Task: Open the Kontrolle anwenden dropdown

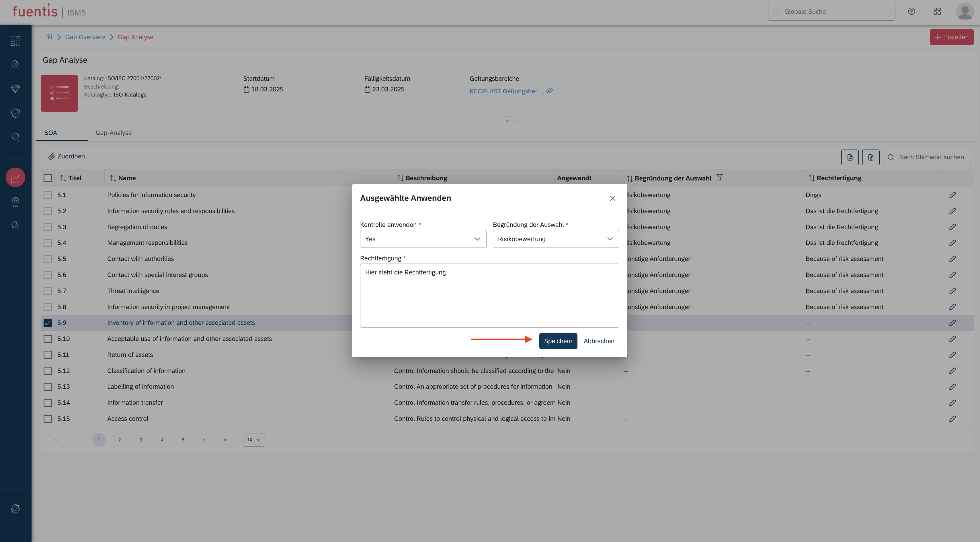Action: tap(423, 239)
